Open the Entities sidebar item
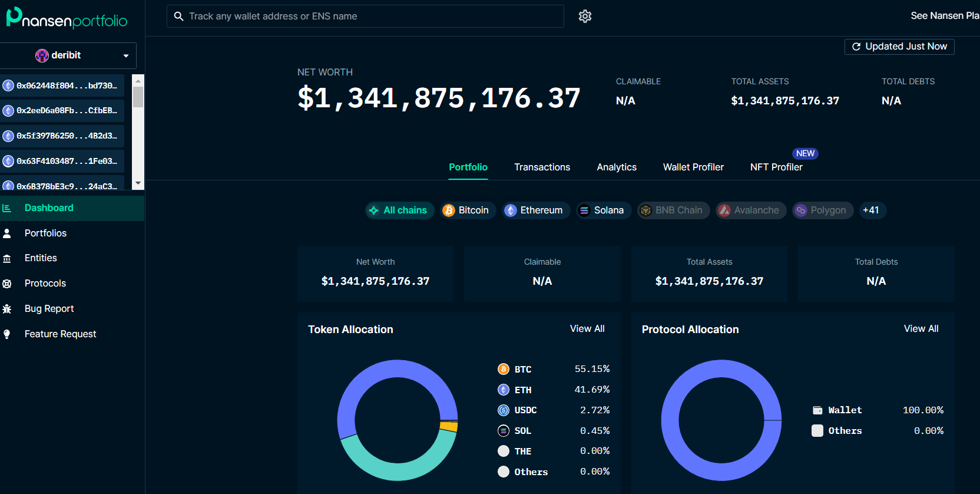 click(41, 258)
